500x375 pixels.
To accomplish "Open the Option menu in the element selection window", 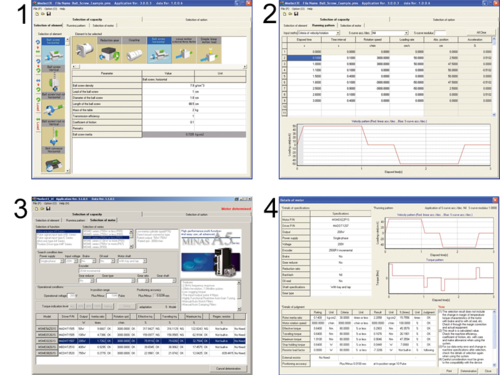I will 50,9.
